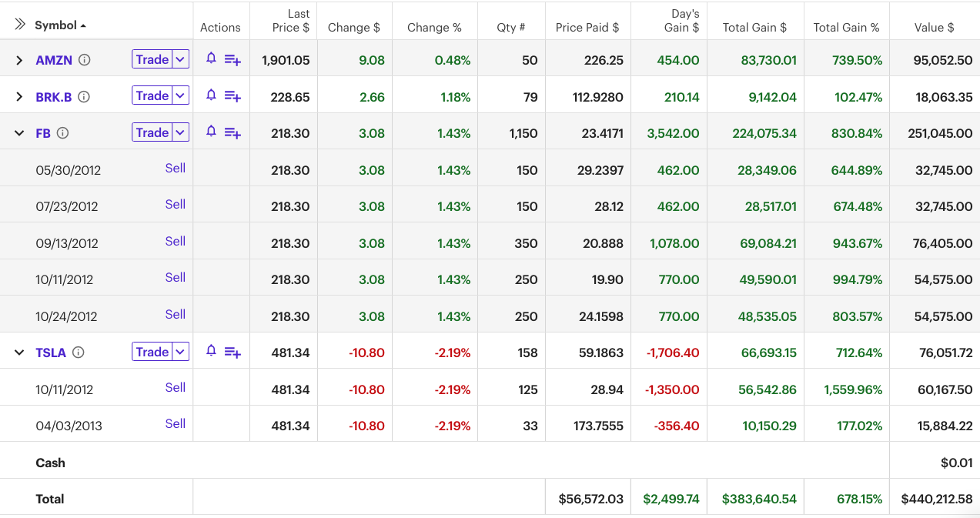Add BRK.B to watchlist icon

[232, 96]
